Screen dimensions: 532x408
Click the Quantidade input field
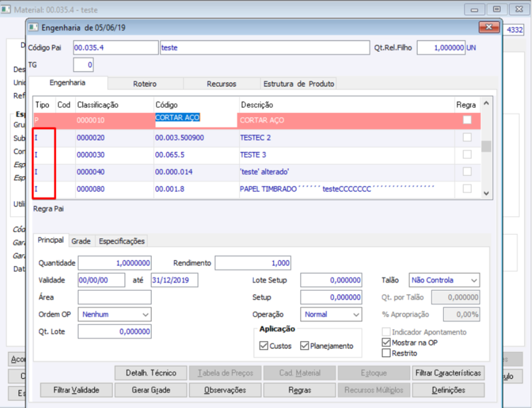[114, 263]
